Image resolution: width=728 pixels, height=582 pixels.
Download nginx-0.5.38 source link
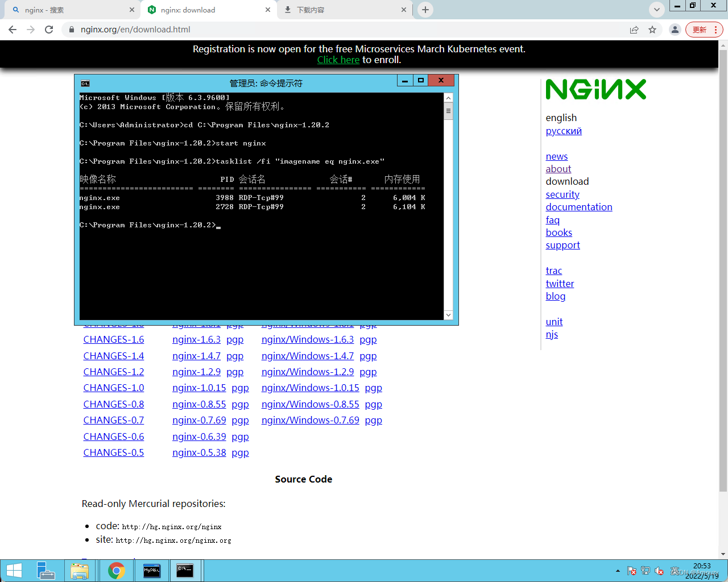pos(199,452)
